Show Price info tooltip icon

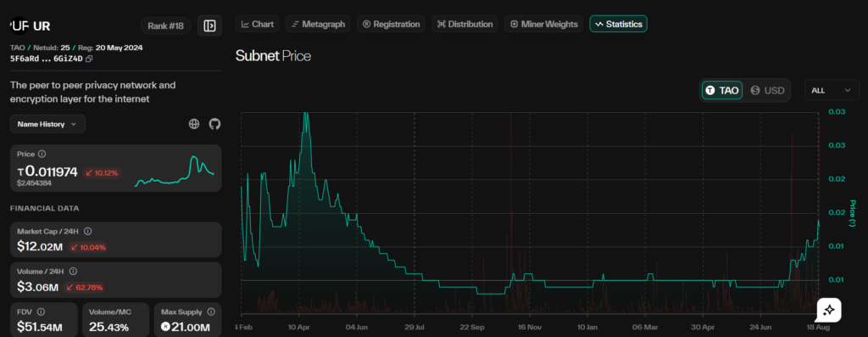pos(42,154)
